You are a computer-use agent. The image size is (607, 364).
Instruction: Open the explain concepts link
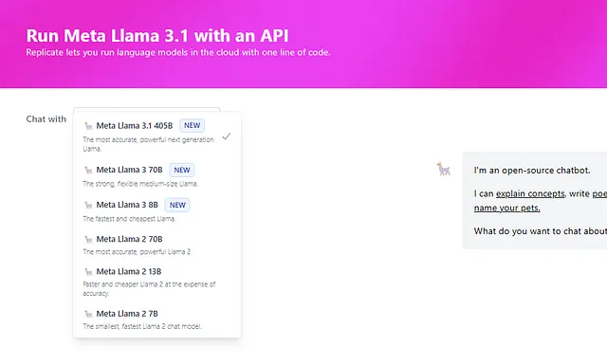530,193
